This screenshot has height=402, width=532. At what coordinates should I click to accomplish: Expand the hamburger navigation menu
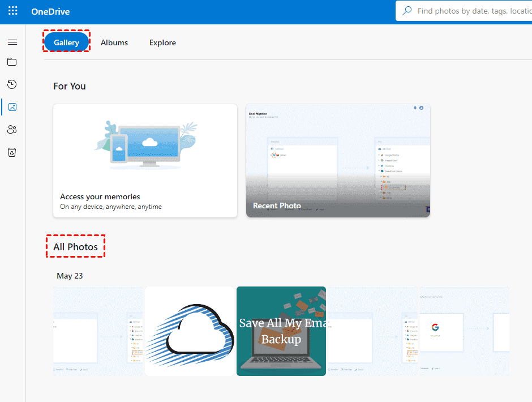(12, 42)
